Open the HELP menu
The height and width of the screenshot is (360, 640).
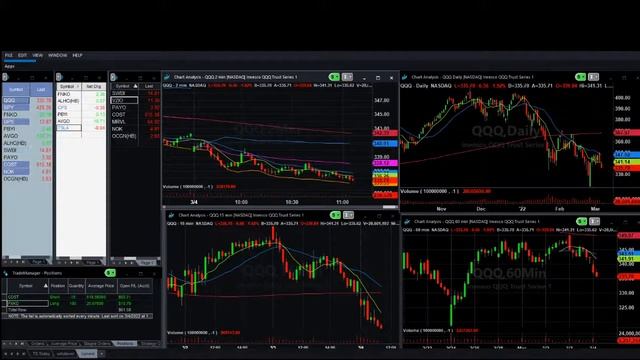[x=78, y=55]
